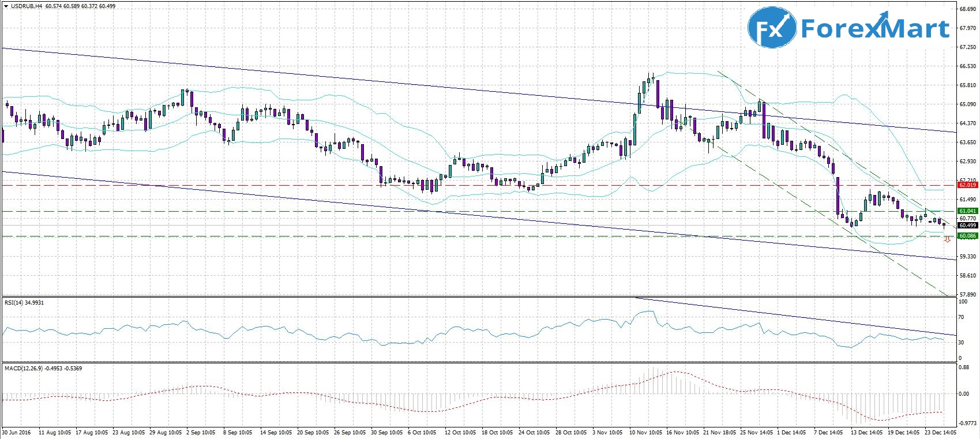Click the 13 Dec 14:05 date label
Image resolution: width=980 pixels, height=439 pixels.
[x=866, y=432]
